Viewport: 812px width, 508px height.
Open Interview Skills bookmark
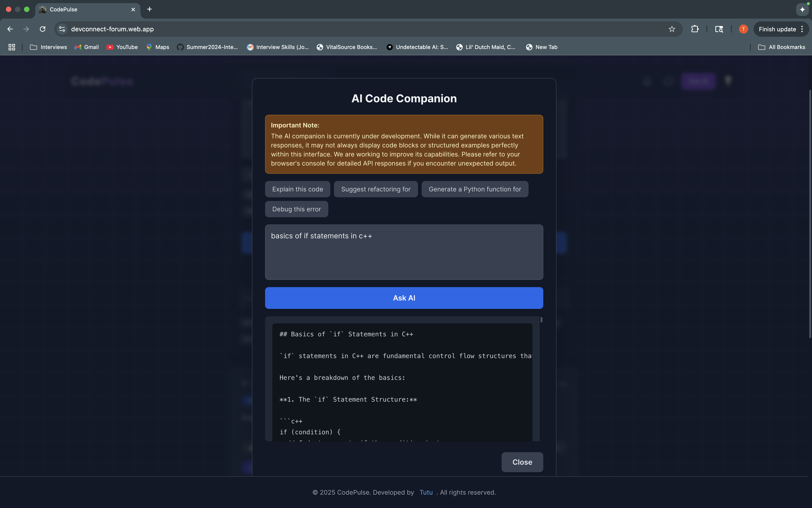278,47
